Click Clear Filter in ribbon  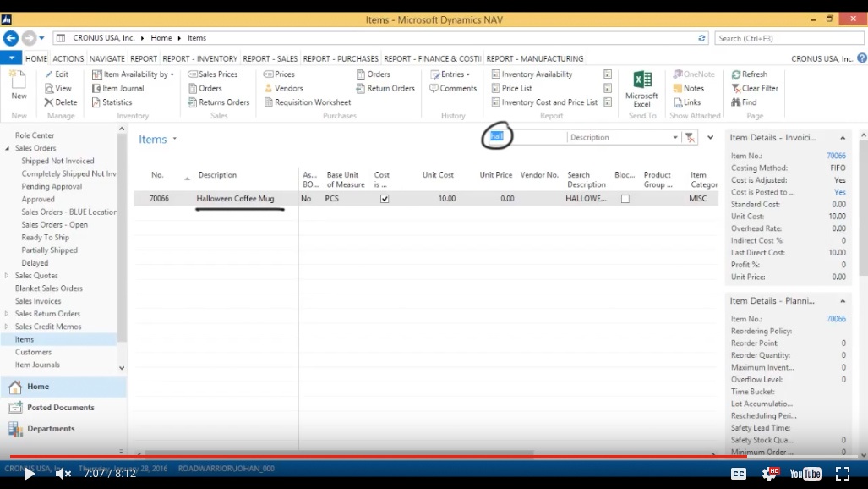(755, 88)
